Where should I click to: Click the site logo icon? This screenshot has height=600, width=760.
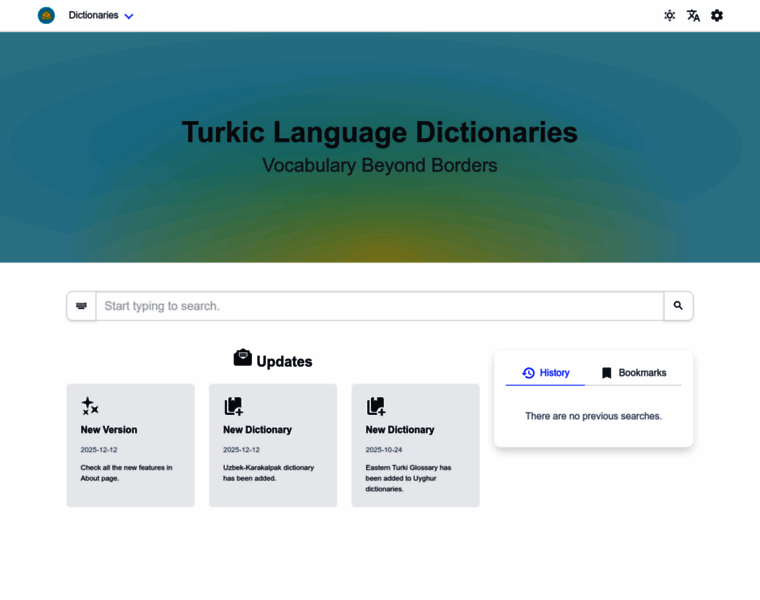pyautogui.click(x=46, y=16)
